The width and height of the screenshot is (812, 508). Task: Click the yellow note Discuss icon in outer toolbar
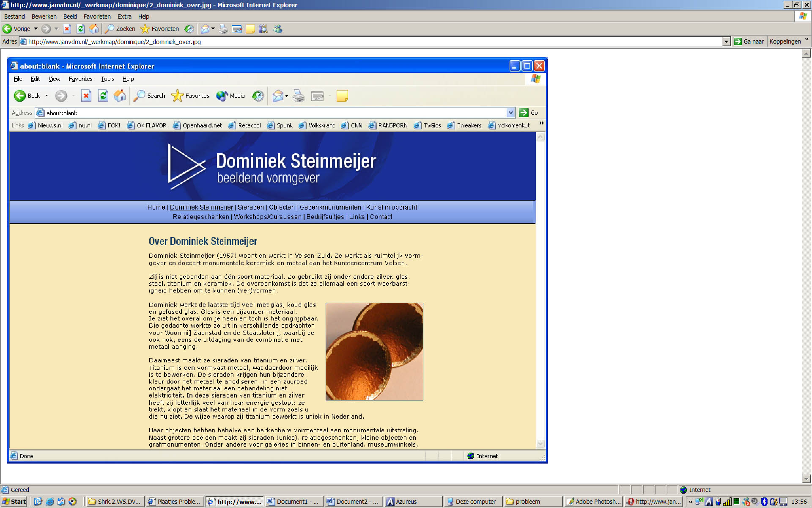[250, 29]
